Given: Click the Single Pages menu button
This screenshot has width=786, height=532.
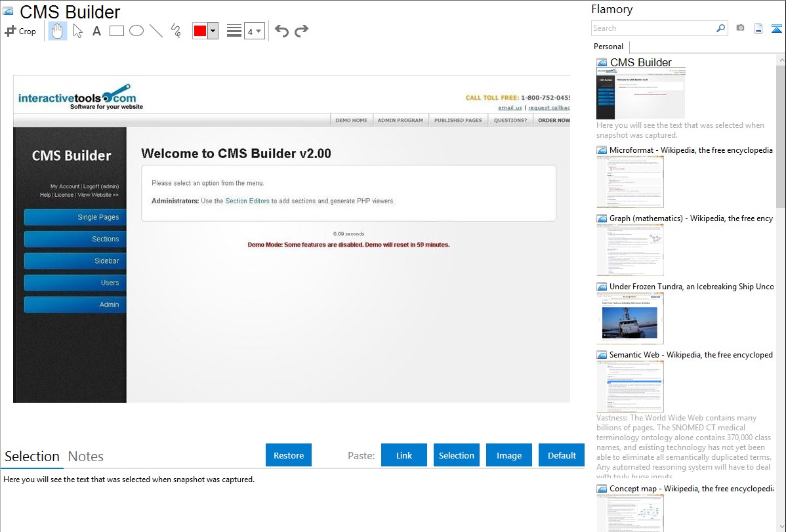Looking at the screenshot, I should pyautogui.click(x=75, y=217).
